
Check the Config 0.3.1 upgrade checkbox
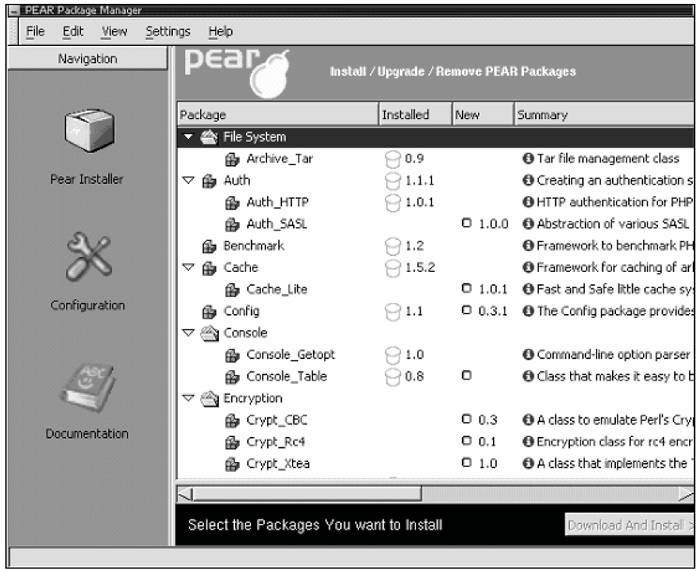[x=467, y=310]
